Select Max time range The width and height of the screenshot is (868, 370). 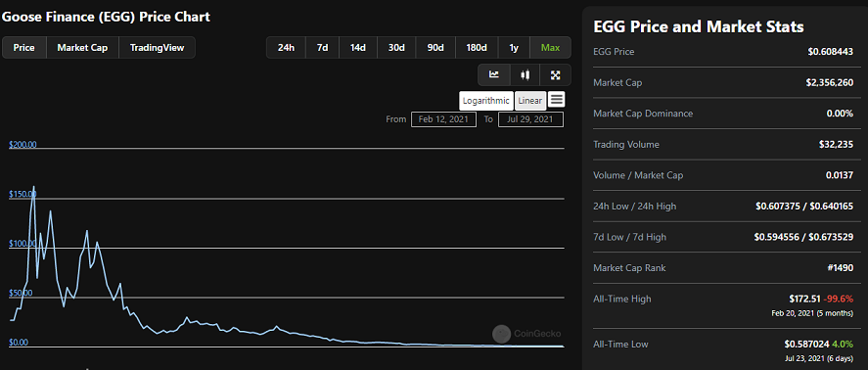[550, 48]
